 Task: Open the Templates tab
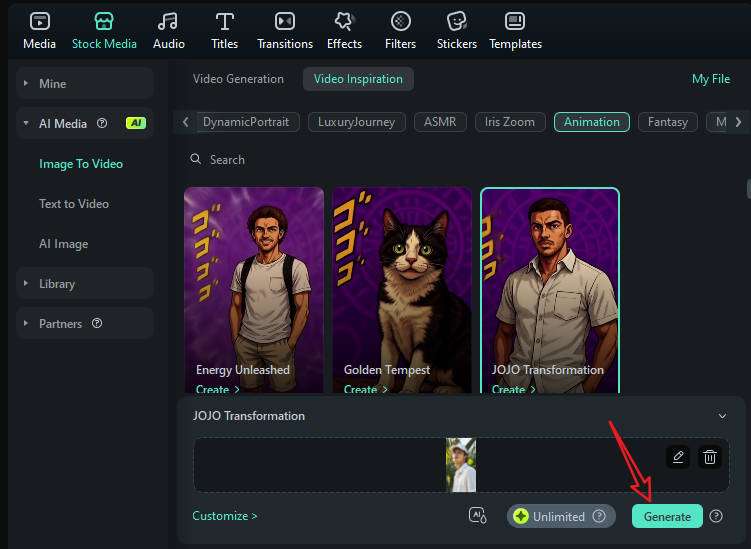click(515, 31)
